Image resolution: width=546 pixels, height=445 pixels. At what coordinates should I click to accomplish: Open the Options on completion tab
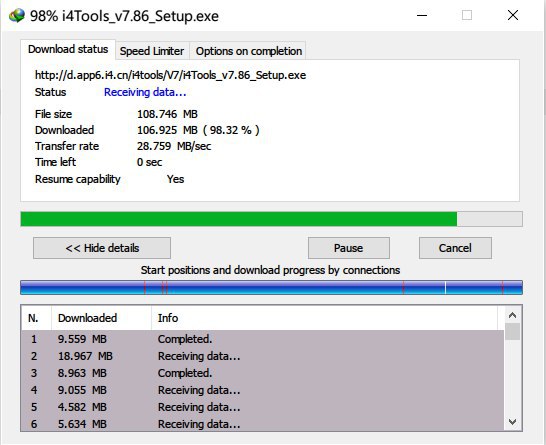click(249, 51)
